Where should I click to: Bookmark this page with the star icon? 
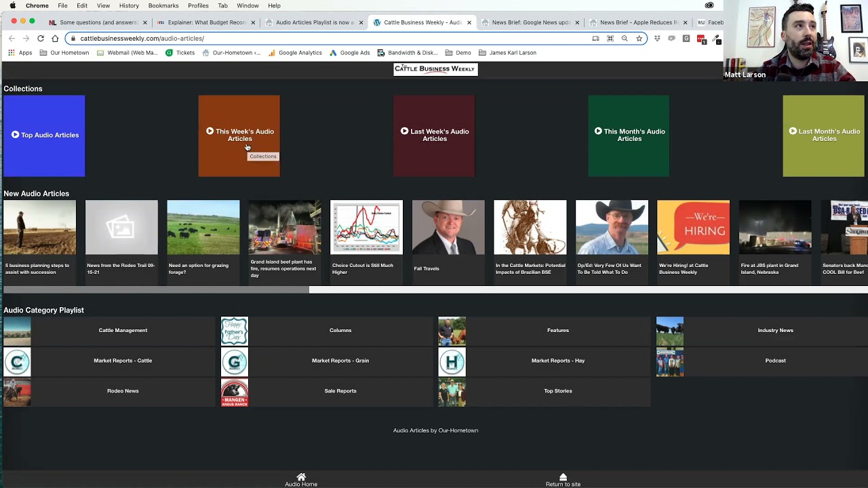tap(639, 39)
